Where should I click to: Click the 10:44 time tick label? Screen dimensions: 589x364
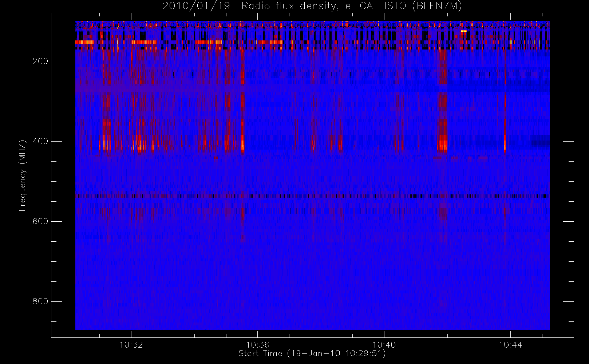[x=510, y=345]
